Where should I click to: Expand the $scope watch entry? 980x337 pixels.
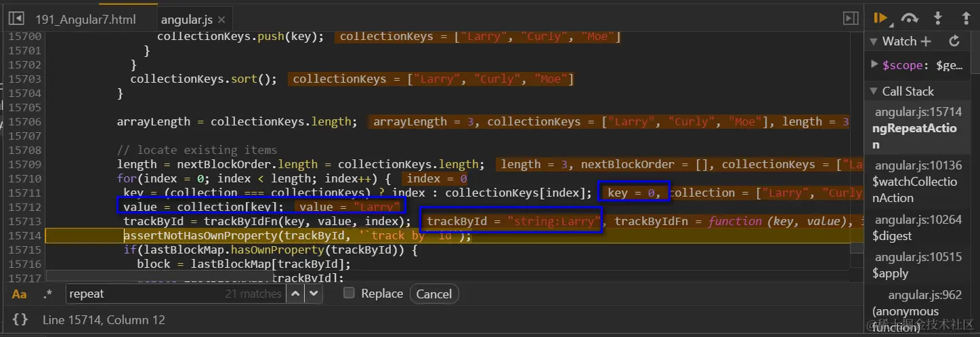[x=874, y=65]
